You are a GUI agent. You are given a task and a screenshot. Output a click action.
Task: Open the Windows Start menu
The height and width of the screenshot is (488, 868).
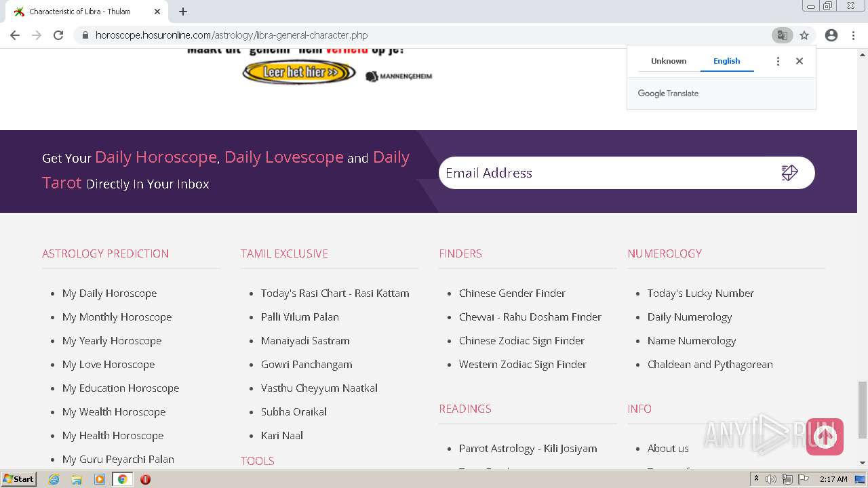tap(19, 479)
